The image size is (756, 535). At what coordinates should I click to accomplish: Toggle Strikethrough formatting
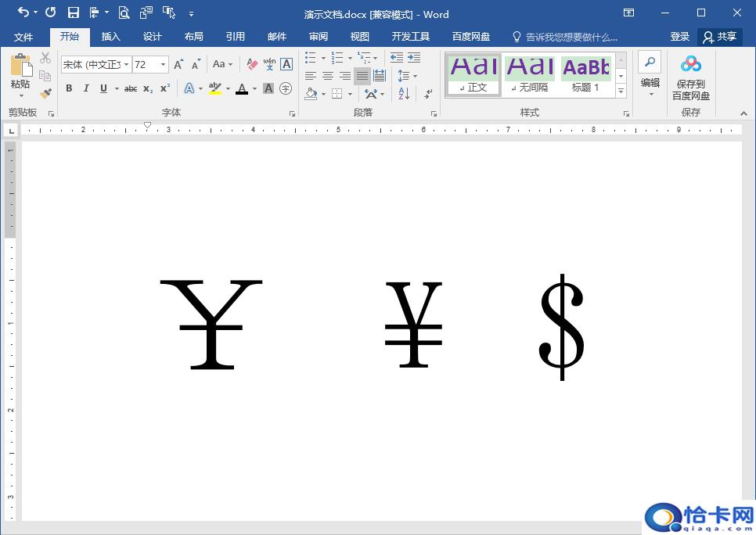point(131,88)
